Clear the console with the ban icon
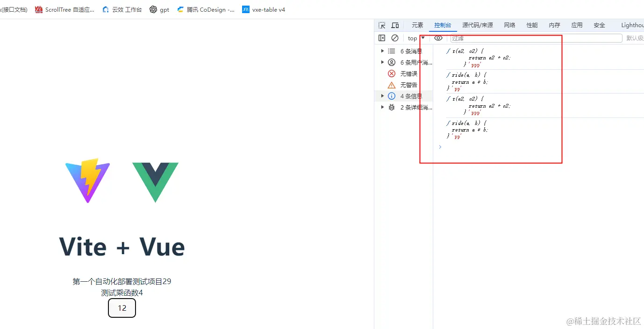 395,38
